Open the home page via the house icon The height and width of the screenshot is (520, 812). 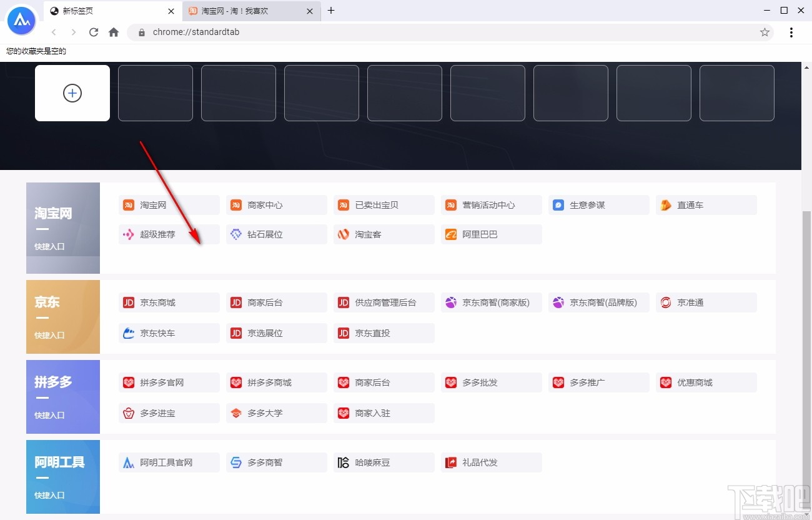[114, 32]
